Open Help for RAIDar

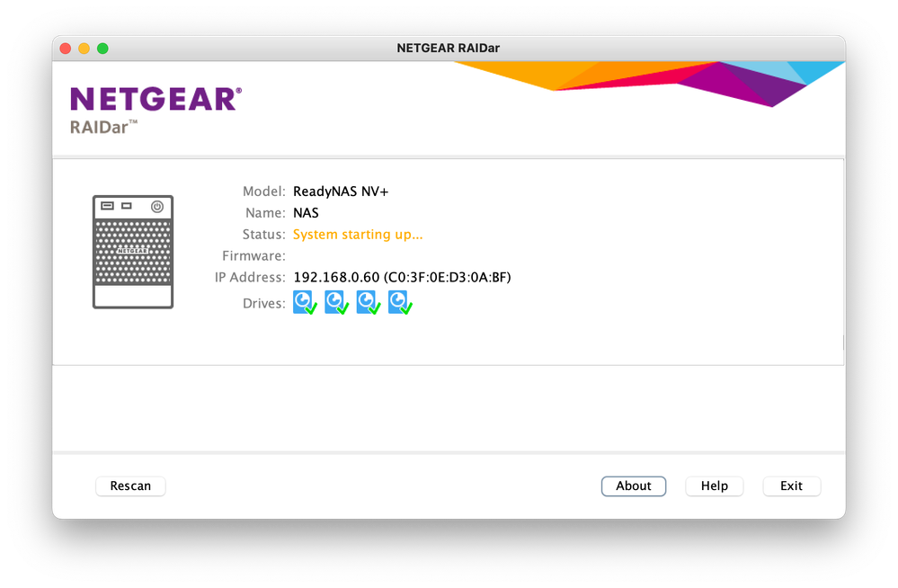coord(714,486)
